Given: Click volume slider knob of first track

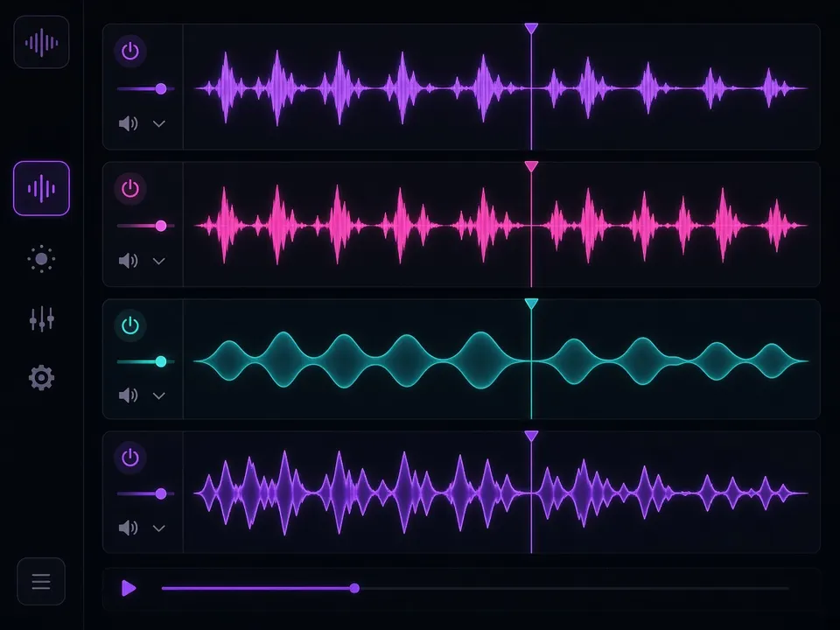Looking at the screenshot, I should (x=161, y=89).
